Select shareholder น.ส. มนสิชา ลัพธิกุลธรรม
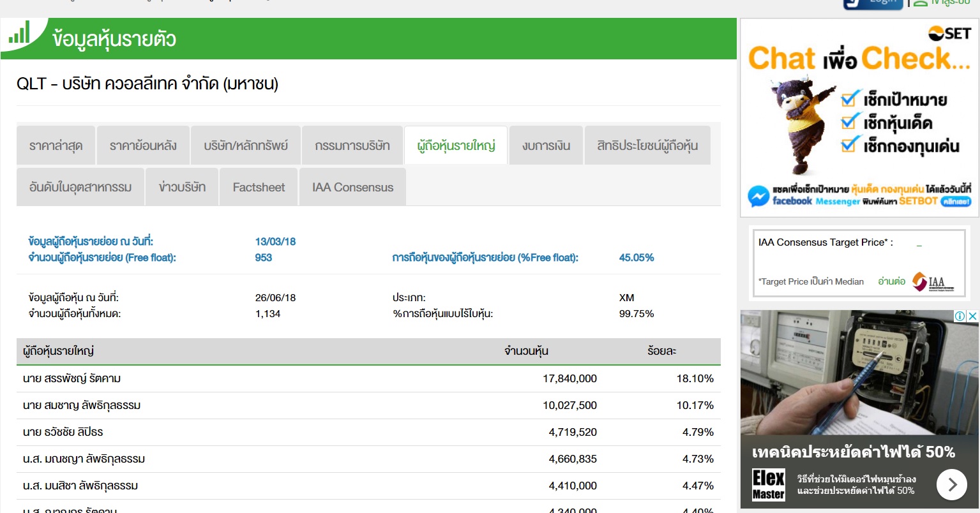 point(80,486)
